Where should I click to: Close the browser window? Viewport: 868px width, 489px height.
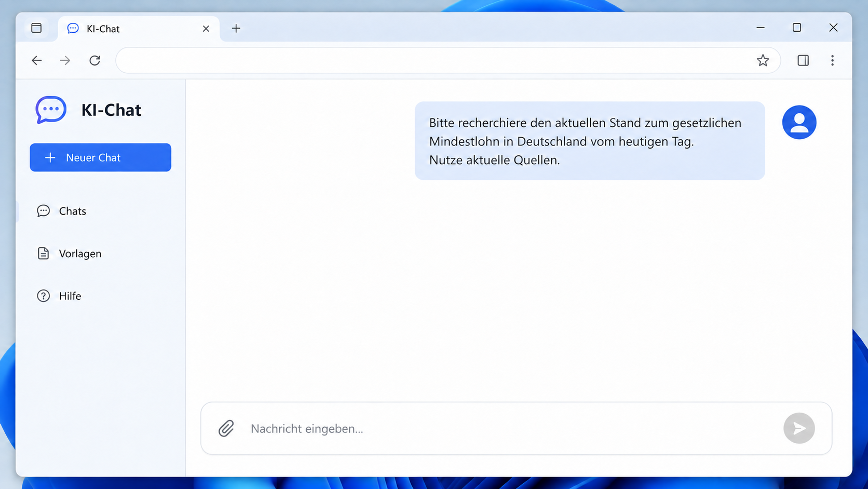click(833, 28)
